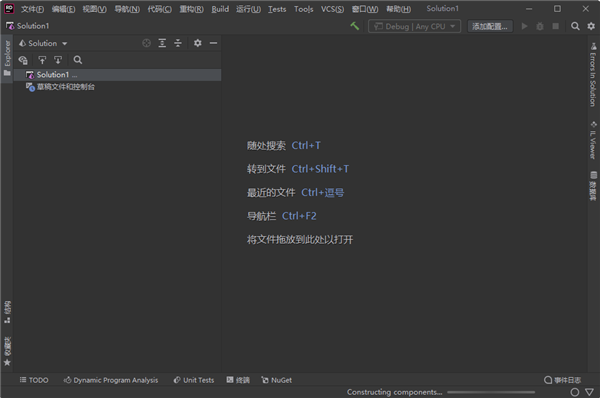600x398 pixels.
Task: Click the Collapse All icon in Solution panel
Action: pos(178,43)
